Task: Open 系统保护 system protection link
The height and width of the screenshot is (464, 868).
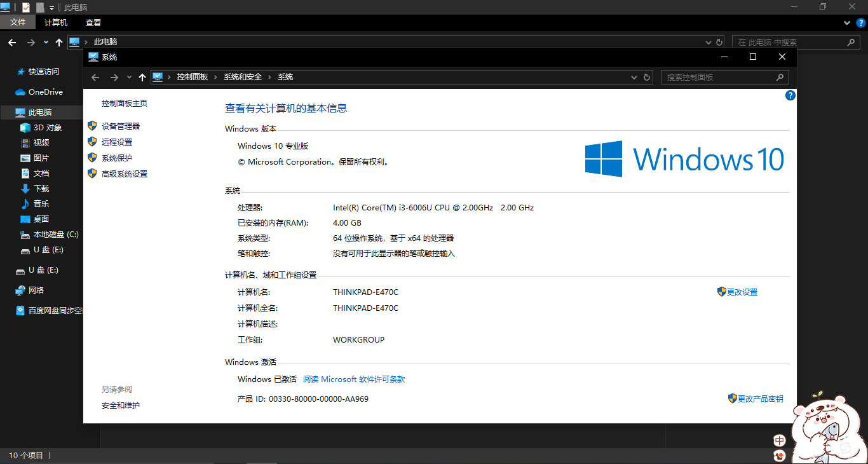Action: 117,158
